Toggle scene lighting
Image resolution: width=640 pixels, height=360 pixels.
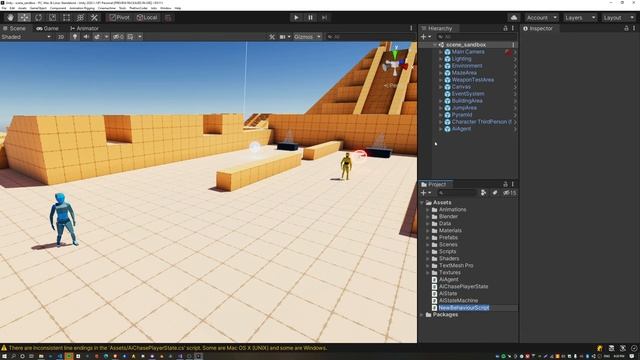(x=75, y=37)
